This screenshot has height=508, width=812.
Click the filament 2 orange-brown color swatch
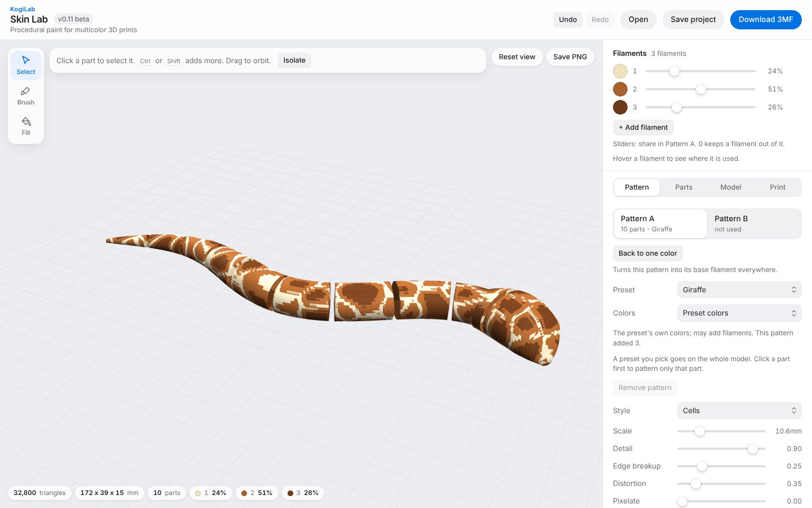(x=620, y=89)
